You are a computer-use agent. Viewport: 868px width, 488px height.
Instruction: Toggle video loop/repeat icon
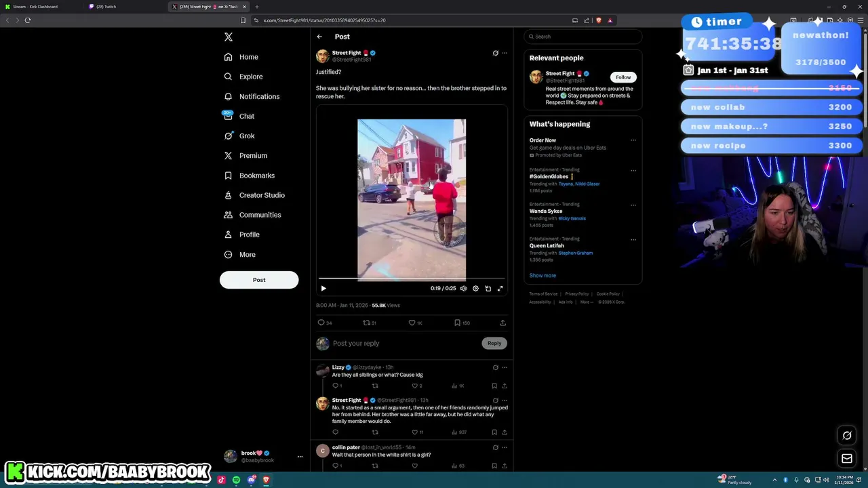coord(488,289)
